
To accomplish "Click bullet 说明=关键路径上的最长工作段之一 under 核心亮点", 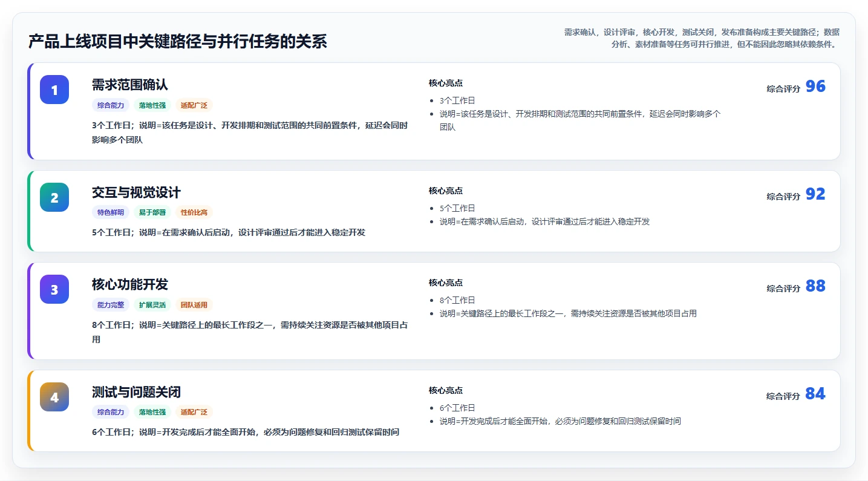I will pyautogui.click(x=568, y=314).
